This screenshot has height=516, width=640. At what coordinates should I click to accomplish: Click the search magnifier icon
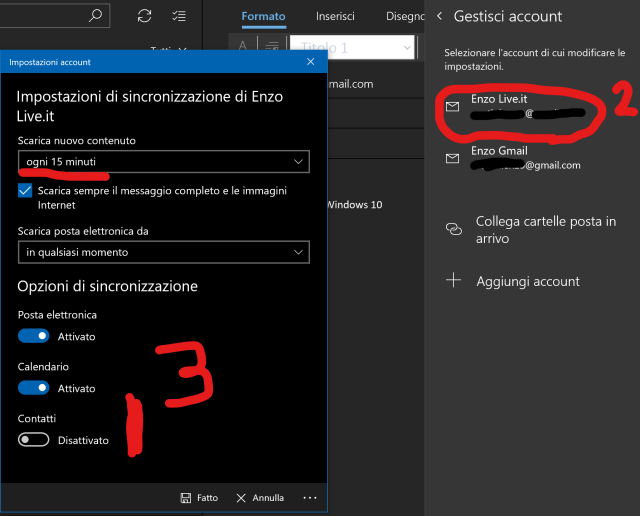(95, 16)
